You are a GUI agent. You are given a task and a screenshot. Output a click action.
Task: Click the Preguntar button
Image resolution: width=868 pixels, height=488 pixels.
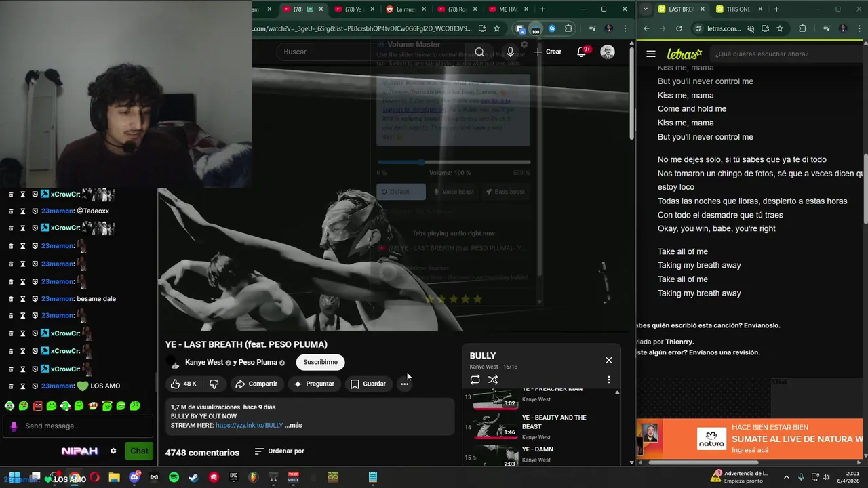click(313, 384)
